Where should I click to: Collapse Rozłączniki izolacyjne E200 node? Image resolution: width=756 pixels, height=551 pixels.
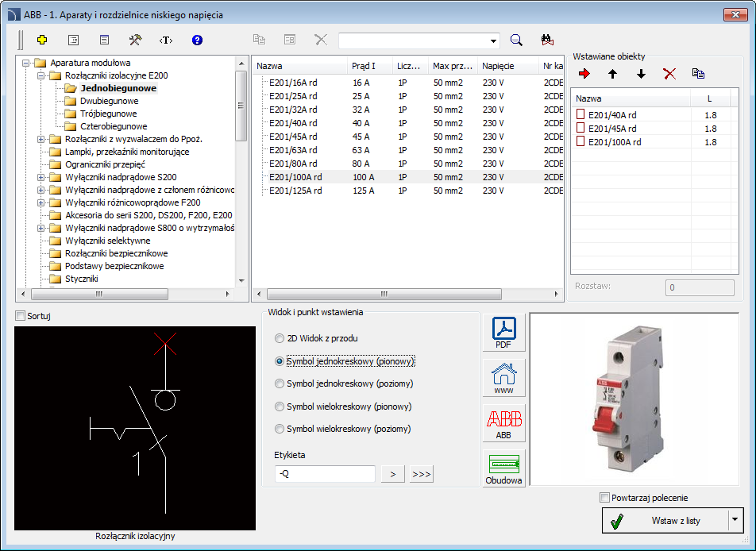(41, 75)
